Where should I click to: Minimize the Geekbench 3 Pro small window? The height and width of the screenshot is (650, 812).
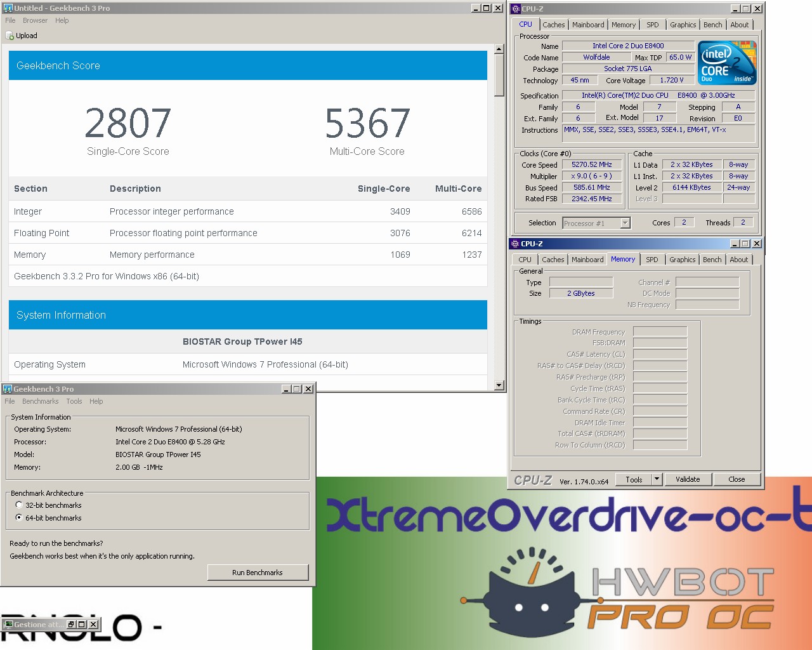(286, 389)
